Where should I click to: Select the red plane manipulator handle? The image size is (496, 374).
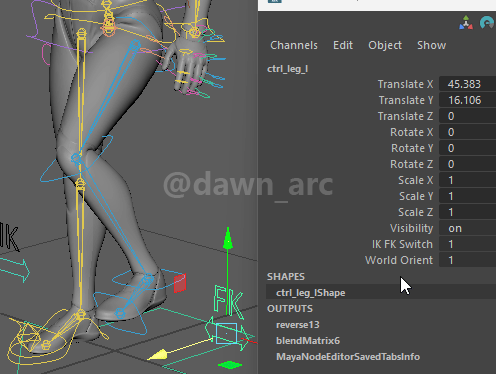pos(180,283)
